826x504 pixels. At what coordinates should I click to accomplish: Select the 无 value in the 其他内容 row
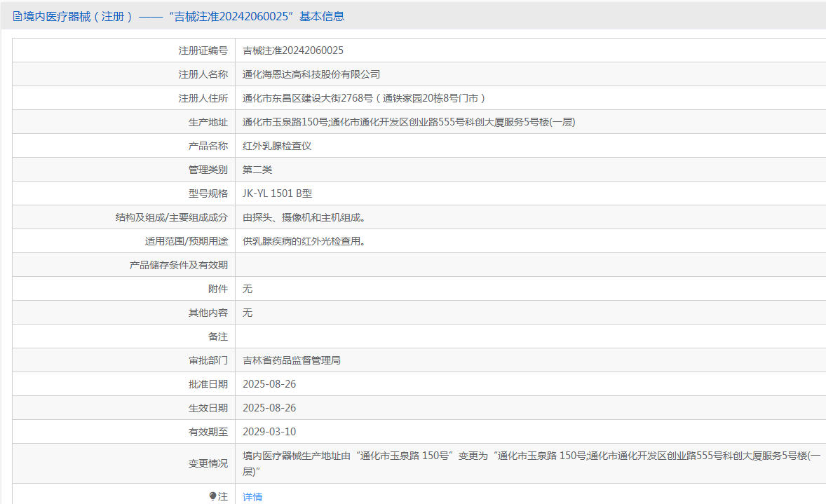click(247, 313)
